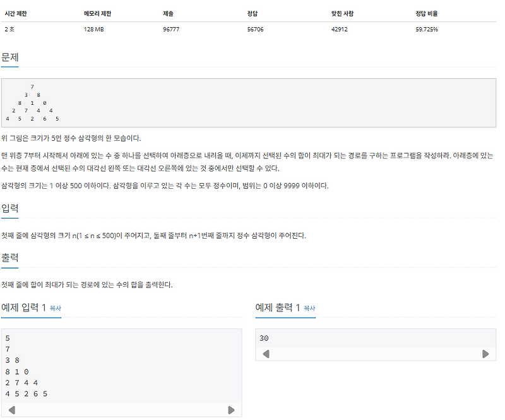This screenshot has height=420, width=505.
Task: Click the 2 초 time limit value
Action: (x=9, y=28)
